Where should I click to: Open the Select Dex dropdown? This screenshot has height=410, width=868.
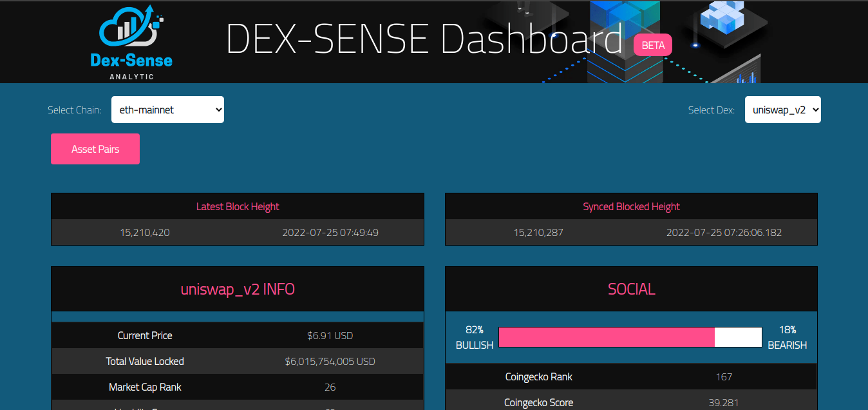782,110
